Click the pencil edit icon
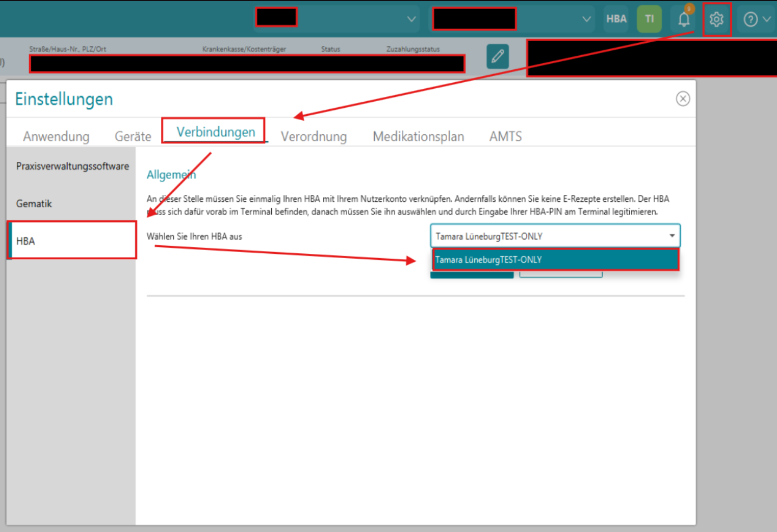The width and height of the screenshot is (777, 532). [498, 56]
